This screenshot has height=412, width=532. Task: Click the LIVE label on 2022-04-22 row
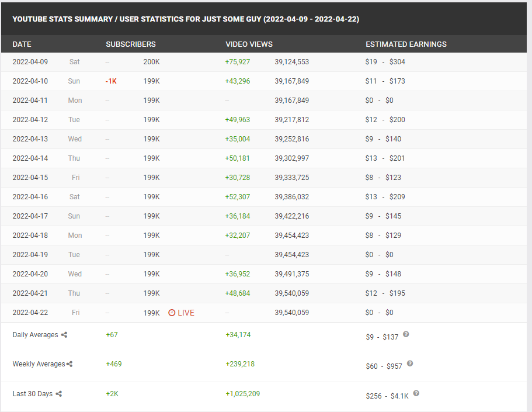pyautogui.click(x=186, y=313)
